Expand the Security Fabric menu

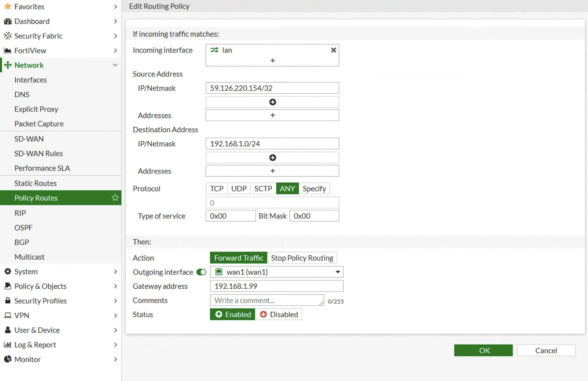[115, 36]
